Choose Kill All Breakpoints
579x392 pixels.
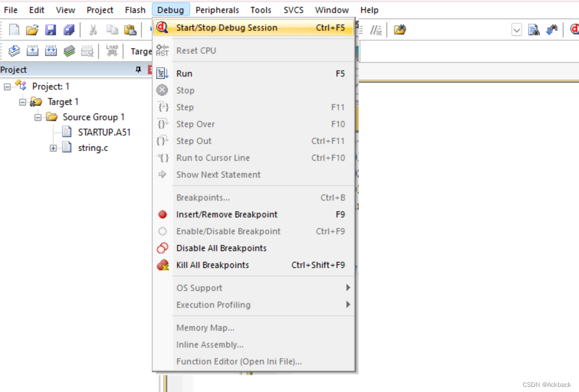253,265
